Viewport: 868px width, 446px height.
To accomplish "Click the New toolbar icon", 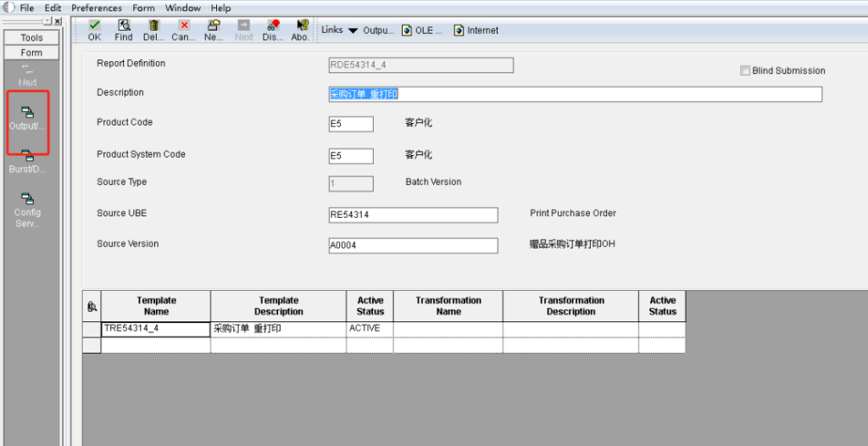I will click(214, 25).
